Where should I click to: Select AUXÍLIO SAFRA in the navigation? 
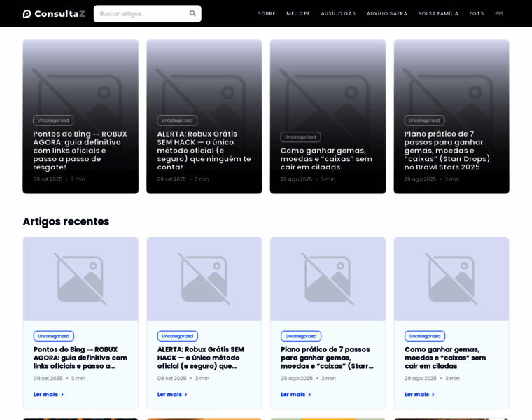point(387,13)
